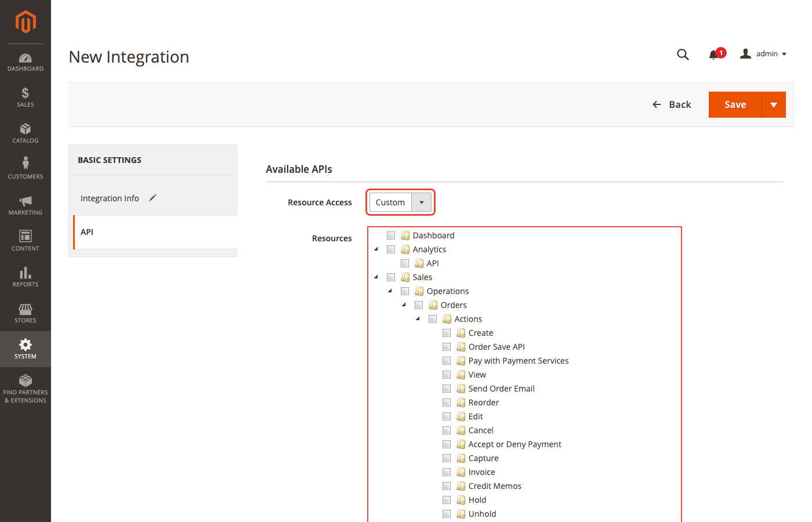Open the Stores sidebar icon
This screenshot has width=812, height=522.
[x=25, y=313]
